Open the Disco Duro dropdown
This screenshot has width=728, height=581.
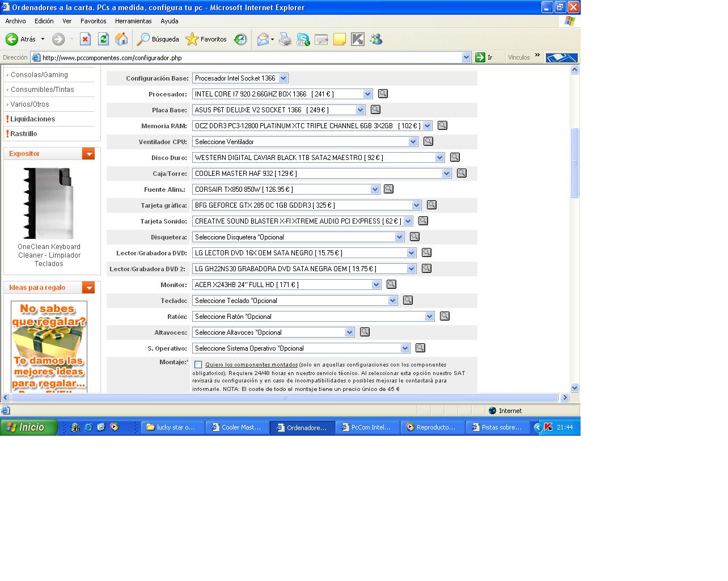pyautogui.click(x=439, y=158)
